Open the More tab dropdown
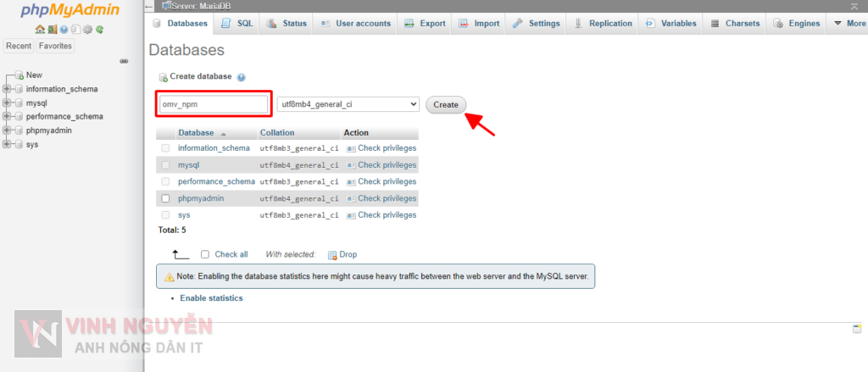Screen dimensions: 868x372 (x=848, y=23)
